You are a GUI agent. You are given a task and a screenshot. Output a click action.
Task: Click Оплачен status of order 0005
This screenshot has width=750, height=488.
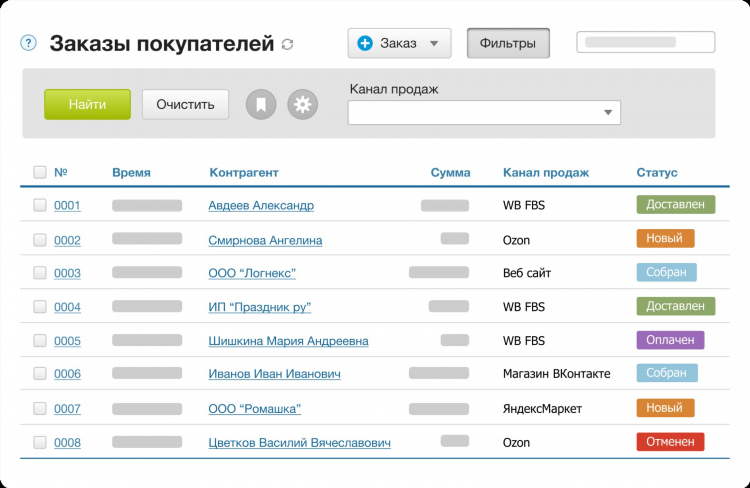[x=670, y=340]
